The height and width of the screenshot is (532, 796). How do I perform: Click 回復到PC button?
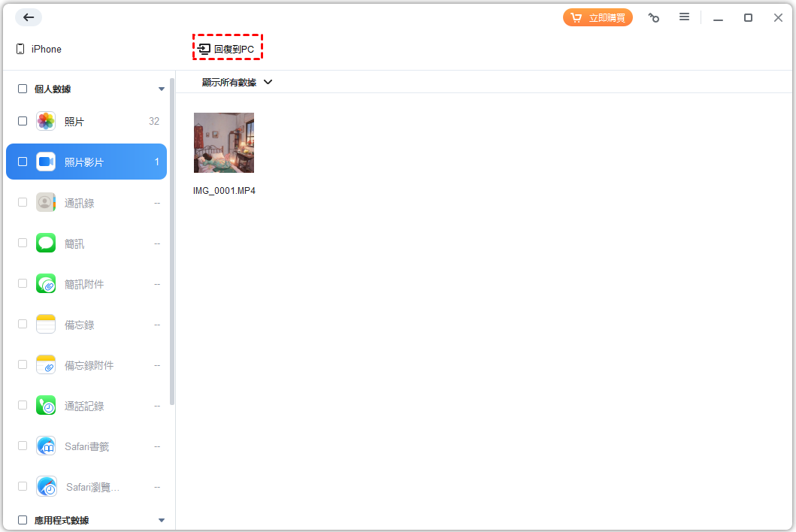point(228,49)
